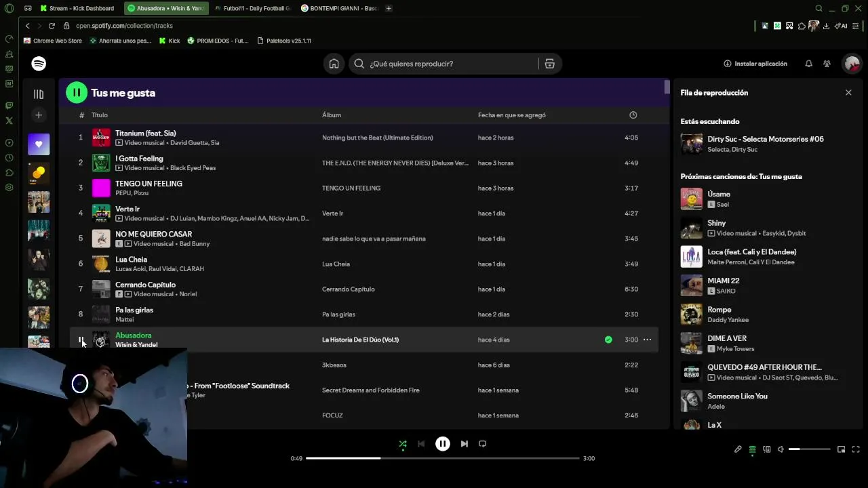The width and height of the screenshot is (868, 488).
Task: Enter full screen player mode
Action: [856, 449]
